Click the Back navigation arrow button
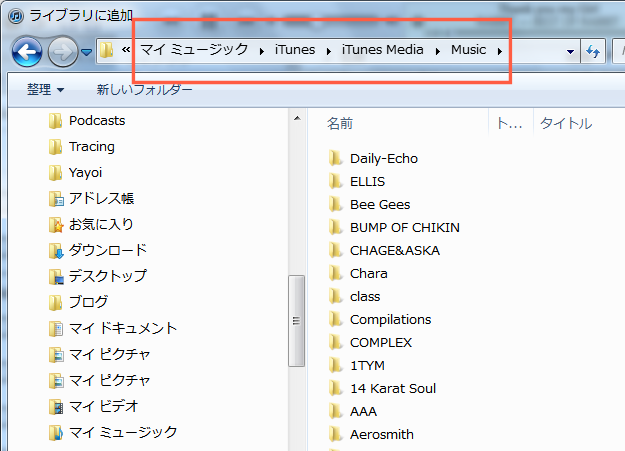Image resolution: width=625 pixels, height=451 pixels. pyautogui.click(x=26, y=50)
